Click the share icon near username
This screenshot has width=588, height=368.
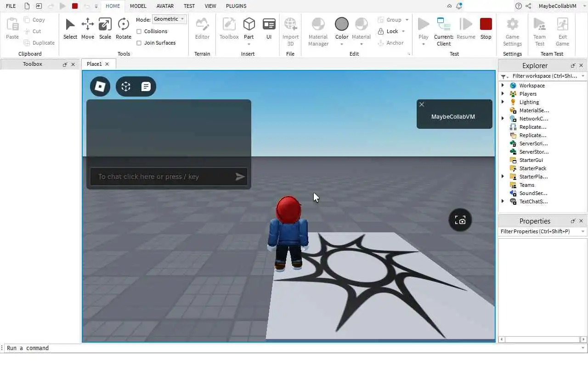pos(528,6)
